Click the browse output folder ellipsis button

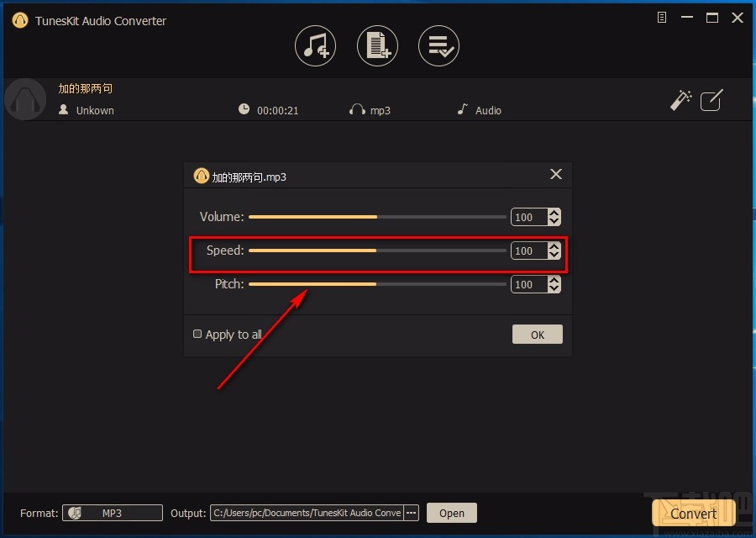tap(412, 513)
